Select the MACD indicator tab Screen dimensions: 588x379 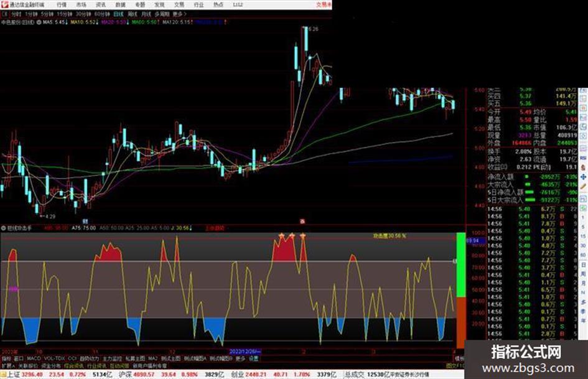coord(34,358)
